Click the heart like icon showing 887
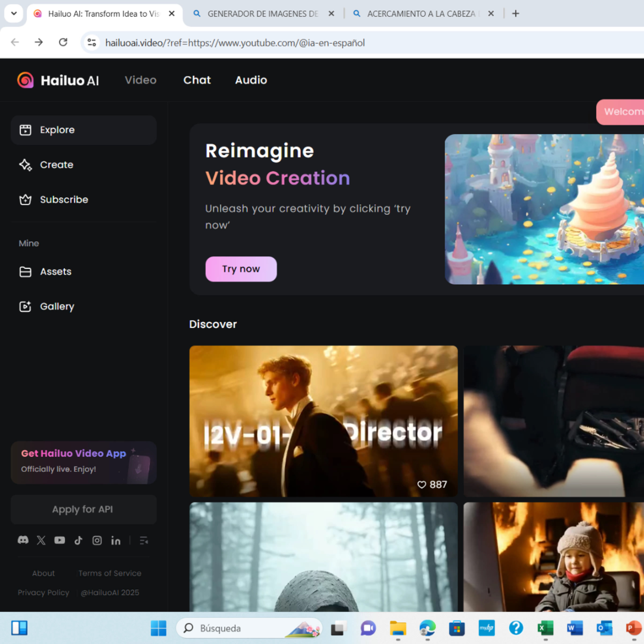 tap(422, 484)
